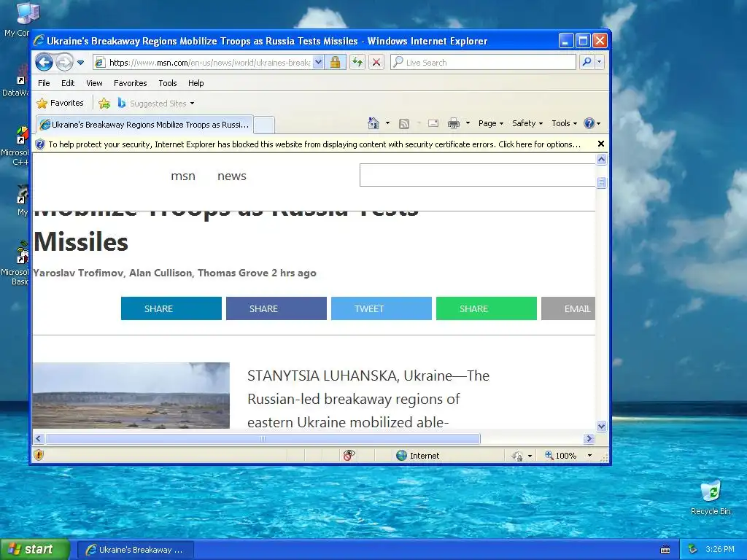Click the article landscape photo
Screen dimensions: 747x560
(x=131, y=395)
